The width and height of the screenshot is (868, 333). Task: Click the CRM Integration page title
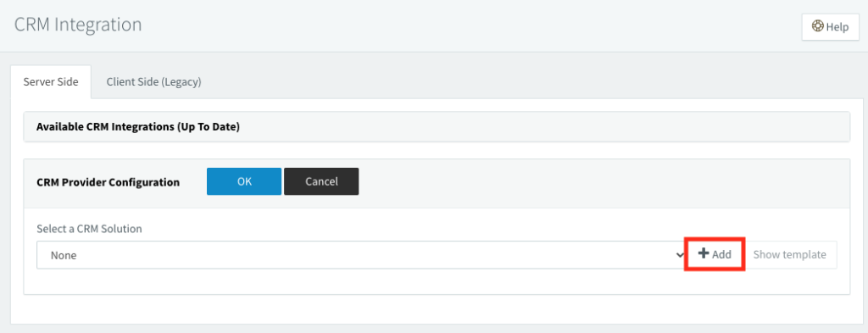(78, 25)
